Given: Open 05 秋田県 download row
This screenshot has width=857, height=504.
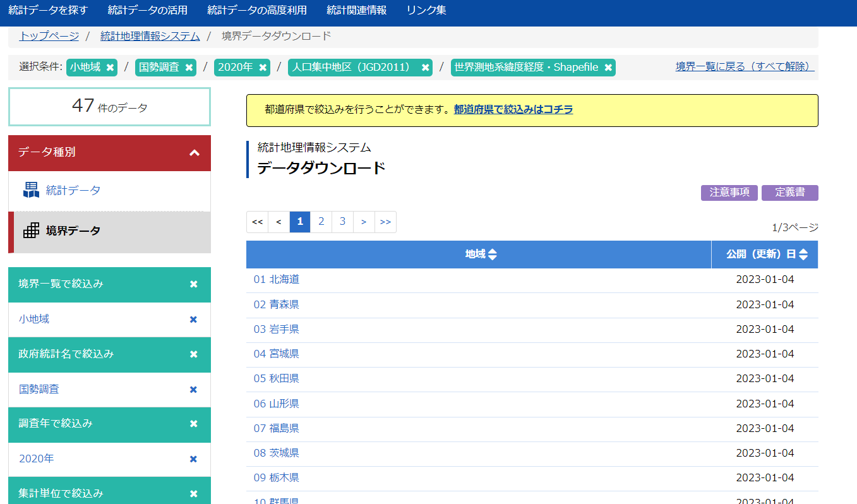Looking at the screenshot, I should (x=277, y=378).
